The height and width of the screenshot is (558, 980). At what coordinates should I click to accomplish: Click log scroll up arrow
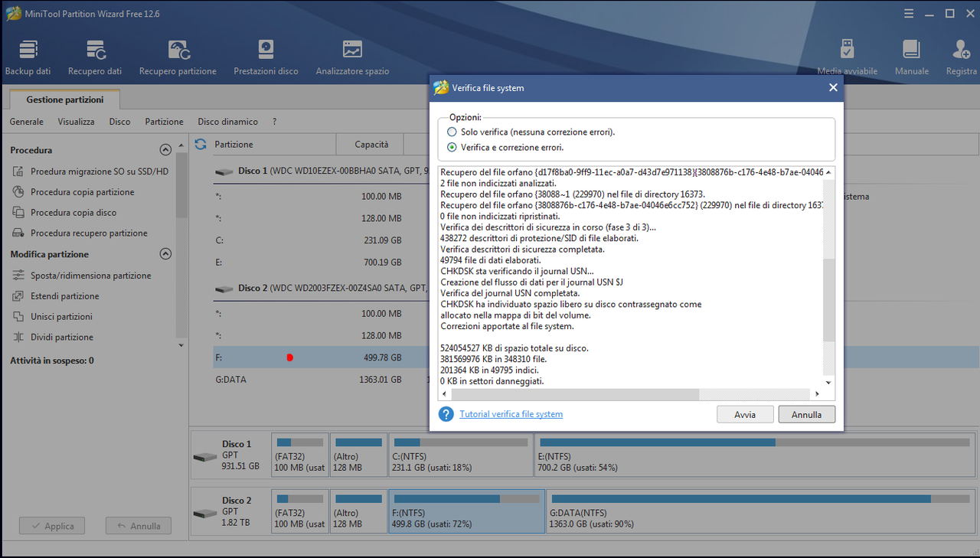(828, 172)
